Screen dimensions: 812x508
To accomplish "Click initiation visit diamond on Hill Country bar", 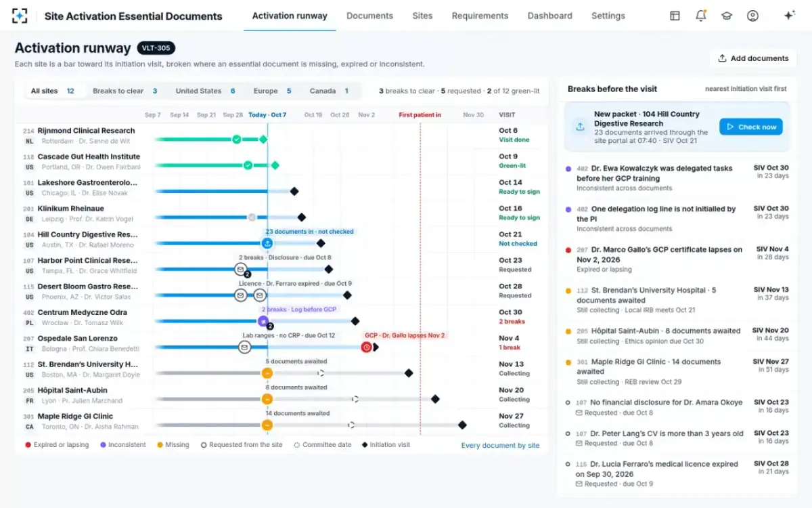I will click(321, 243).
